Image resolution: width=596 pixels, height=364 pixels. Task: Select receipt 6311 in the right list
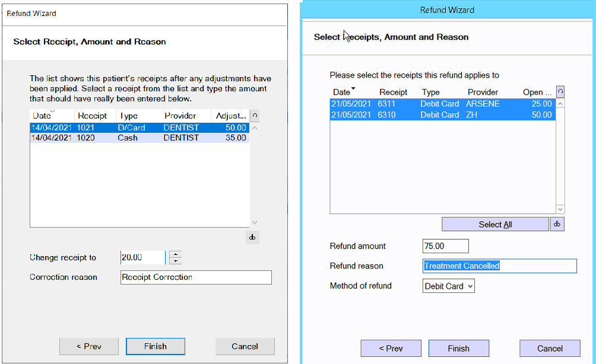click(443, 104)
